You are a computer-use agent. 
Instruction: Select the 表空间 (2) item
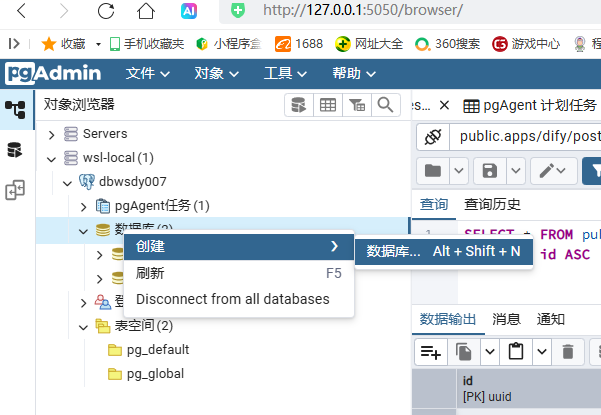pos(144,326)
